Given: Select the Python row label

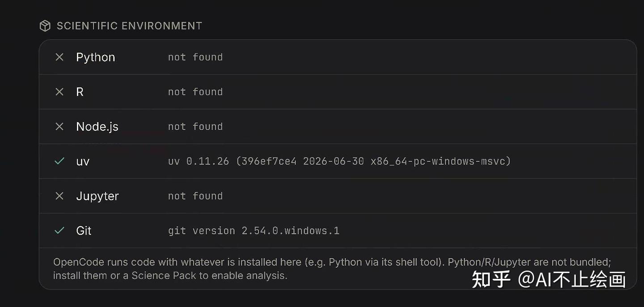Looking at the screenshot, I should click(96, 58).
